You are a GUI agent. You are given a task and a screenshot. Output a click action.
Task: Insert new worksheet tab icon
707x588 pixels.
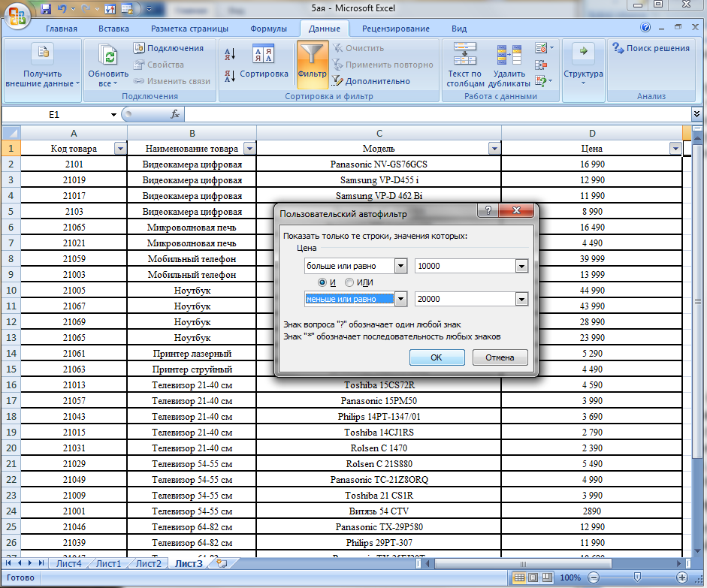coord(222,563)
